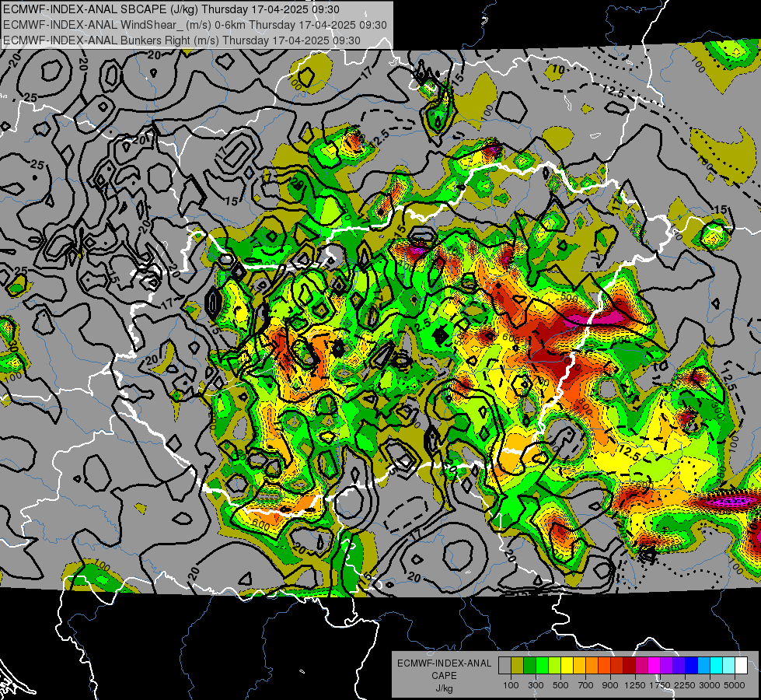
Task: Click the legend scale label '1750'
Action: 660,685
